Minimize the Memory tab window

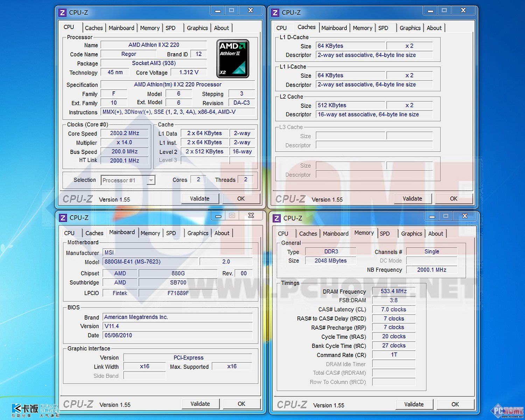coord(432,217)
